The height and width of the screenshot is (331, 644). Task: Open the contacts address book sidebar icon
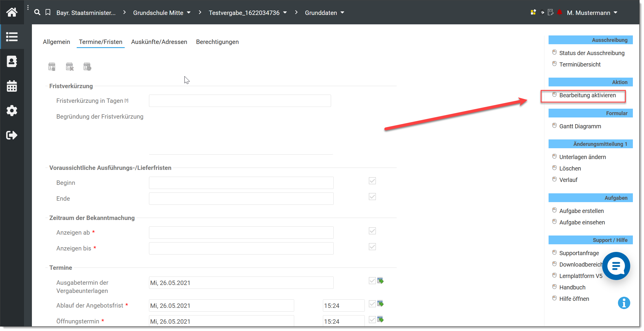coord(12,62)
